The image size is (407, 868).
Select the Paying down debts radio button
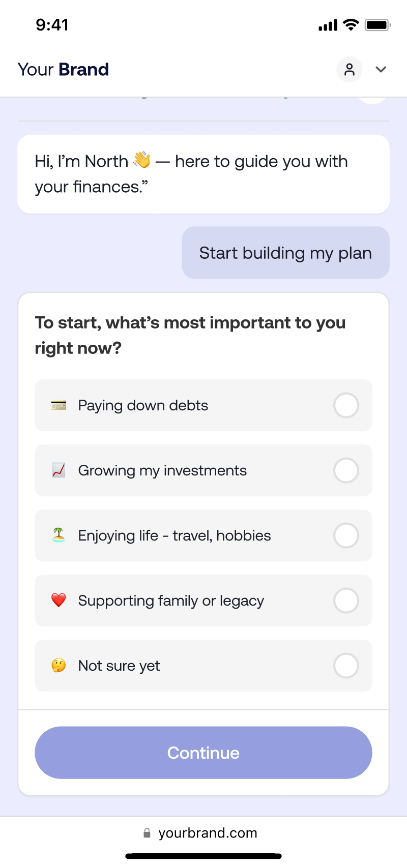346,405
